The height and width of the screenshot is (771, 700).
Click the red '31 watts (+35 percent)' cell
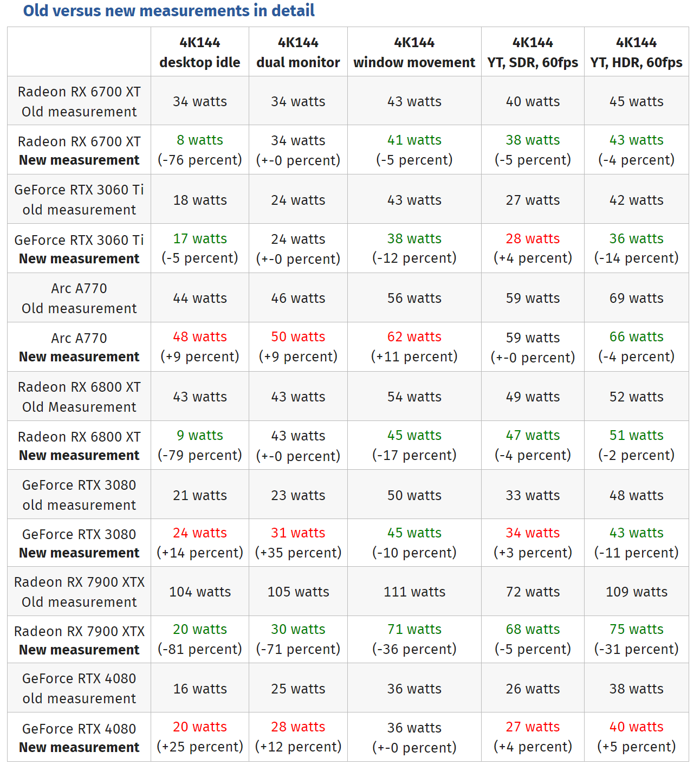298,543
